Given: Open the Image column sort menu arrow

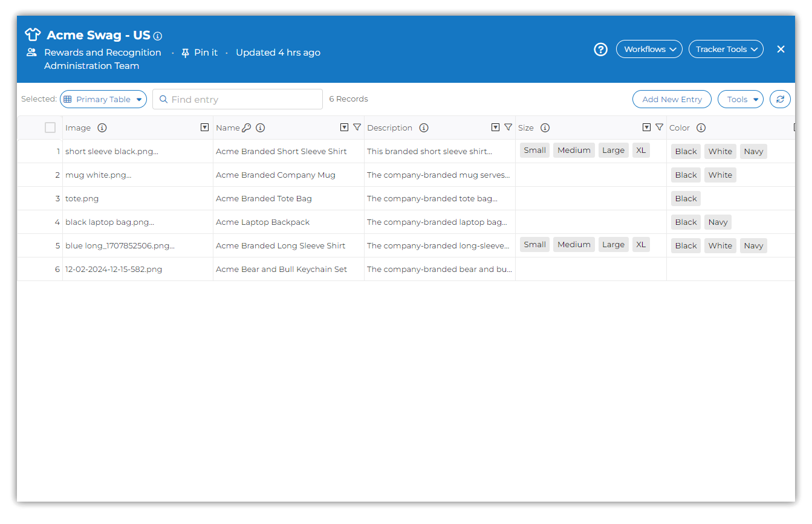Looking at the screenshot, I should point(204,128).
